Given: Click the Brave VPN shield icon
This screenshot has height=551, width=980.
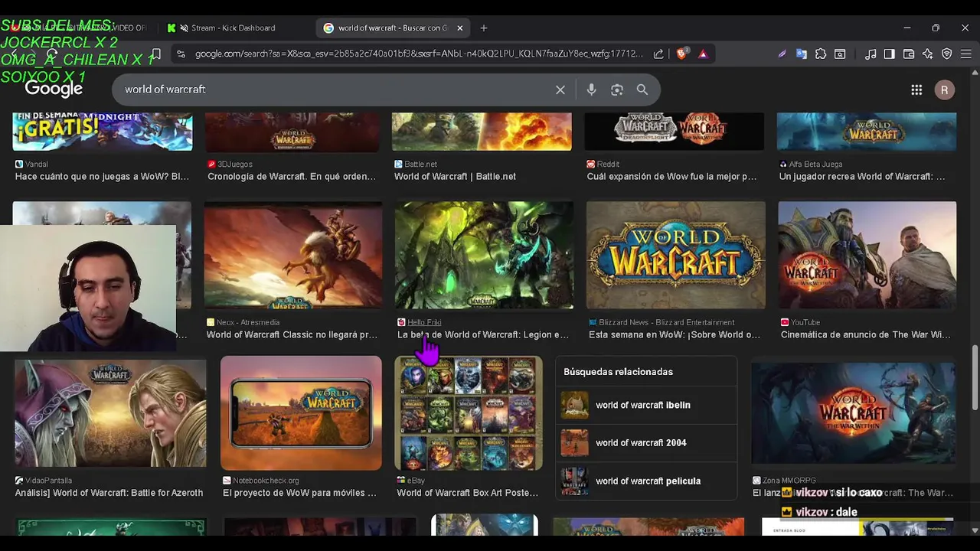Looking at the screenshot, I should pyautogui.click(x=947, y=54).
